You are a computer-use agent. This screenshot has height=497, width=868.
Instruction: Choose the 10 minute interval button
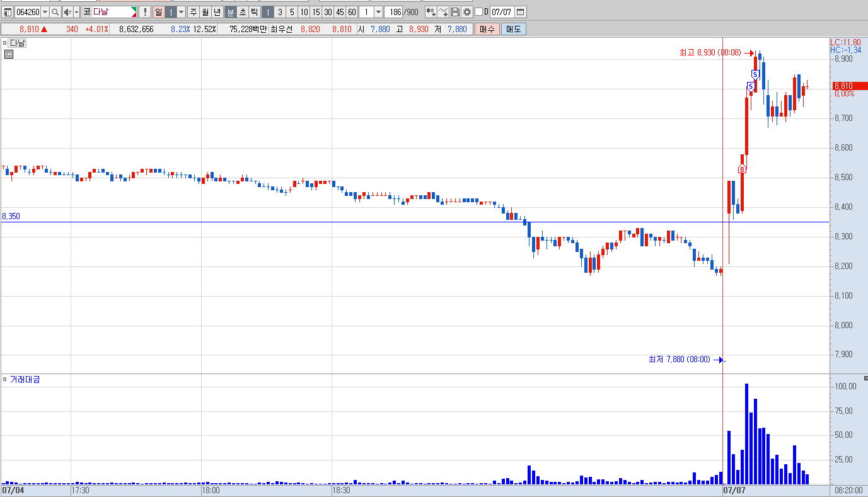coord(304,12)
